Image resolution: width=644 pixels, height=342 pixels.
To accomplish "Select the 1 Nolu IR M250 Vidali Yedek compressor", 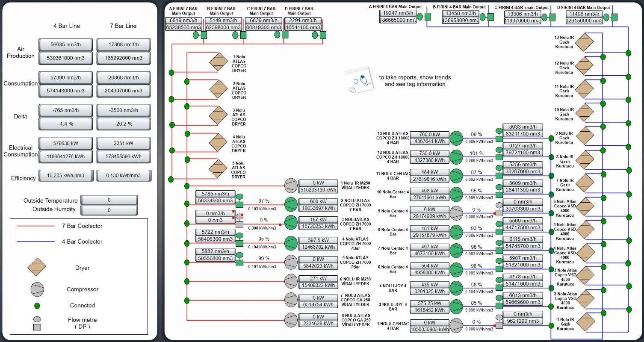I will click(x=291, y=186).
